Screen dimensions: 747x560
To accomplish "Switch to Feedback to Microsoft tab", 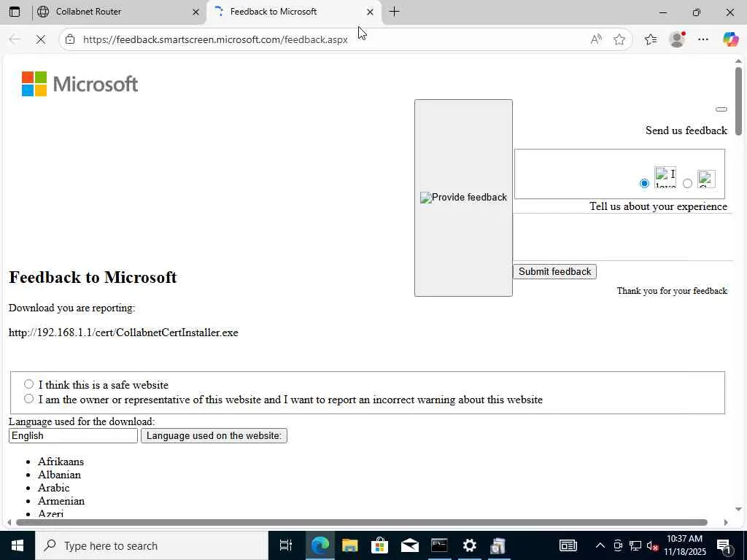I will tap(294, 12).
